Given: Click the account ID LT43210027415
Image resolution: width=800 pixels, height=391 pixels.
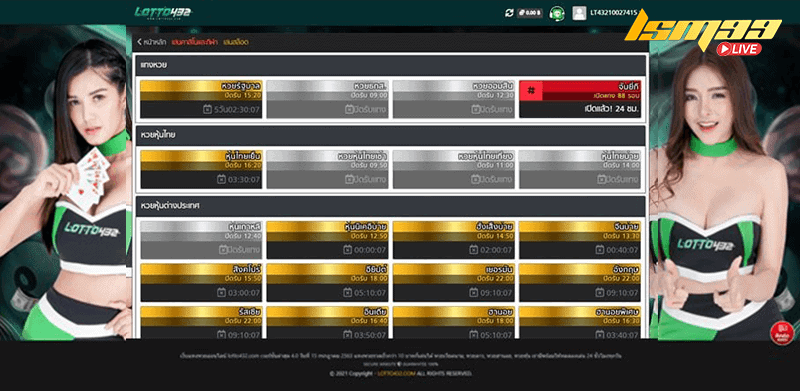Looking at the screenshot, I should (614, 13).
